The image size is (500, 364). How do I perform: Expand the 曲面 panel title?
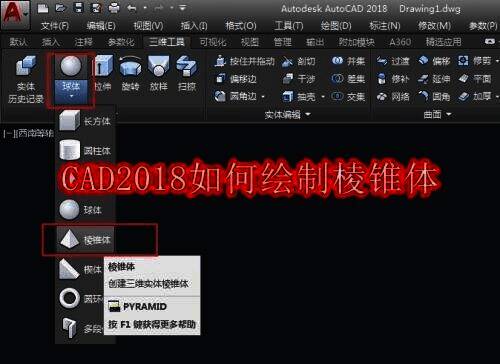tap(437, 115)
